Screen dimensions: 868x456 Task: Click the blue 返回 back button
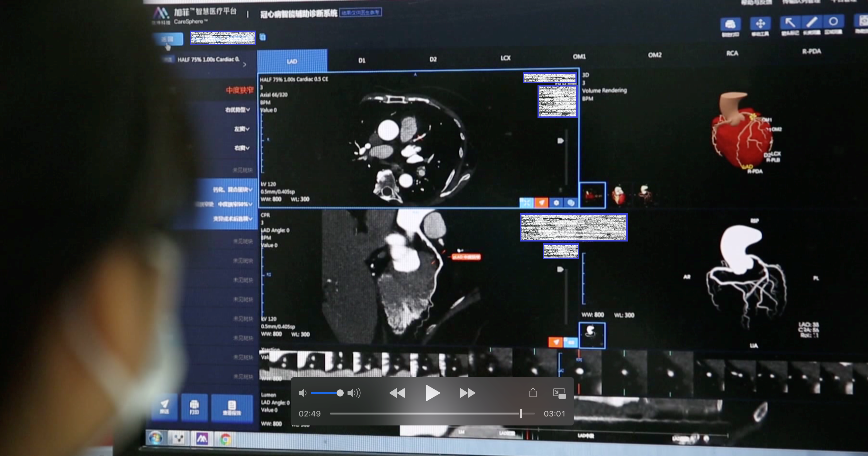pyautogui.click(x=168, y=39)
